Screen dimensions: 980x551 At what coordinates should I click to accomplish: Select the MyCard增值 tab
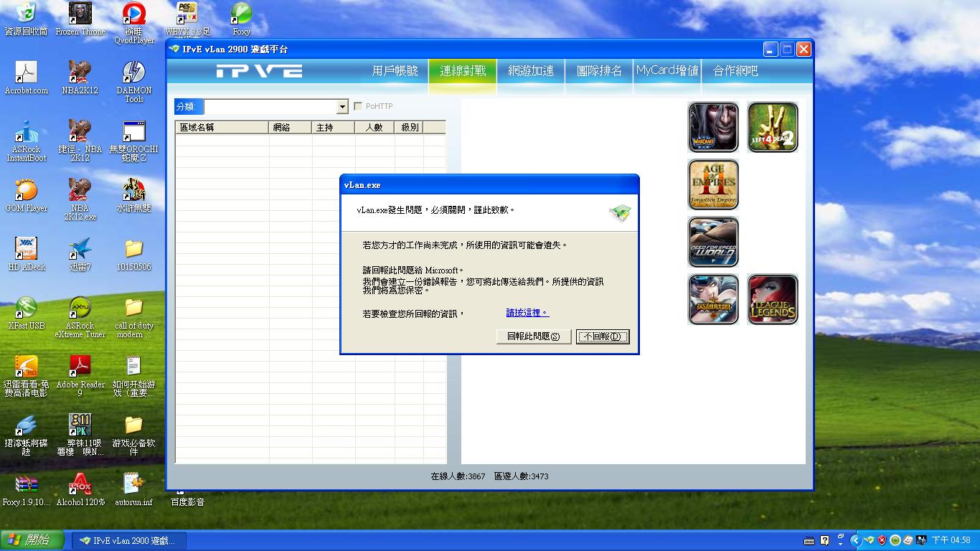pos(667,70)
